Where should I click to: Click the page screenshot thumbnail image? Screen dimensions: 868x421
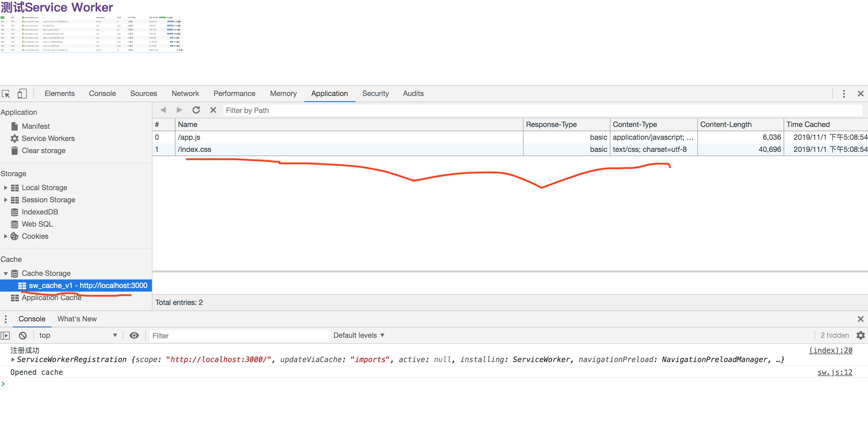coord(91,34)
